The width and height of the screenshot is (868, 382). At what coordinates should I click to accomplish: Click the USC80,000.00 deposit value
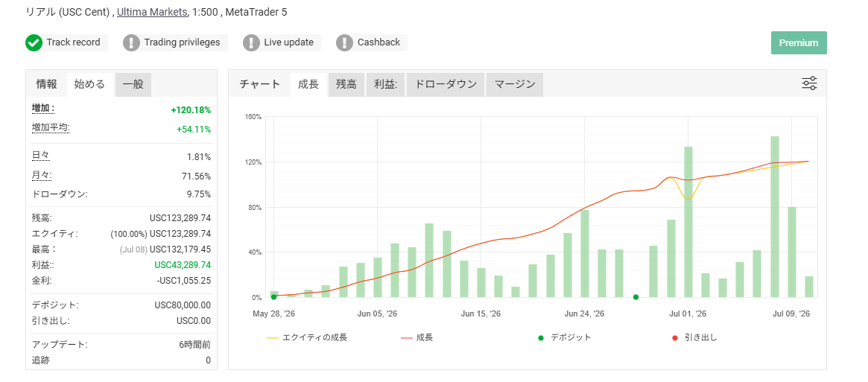pos(183,305)
